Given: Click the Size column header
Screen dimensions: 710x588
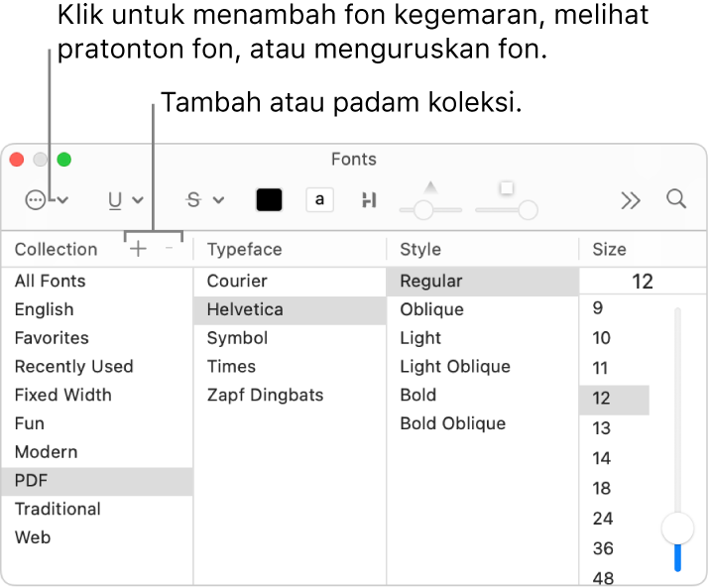Looking at the screenshot, I should click(x=610, y=250).
